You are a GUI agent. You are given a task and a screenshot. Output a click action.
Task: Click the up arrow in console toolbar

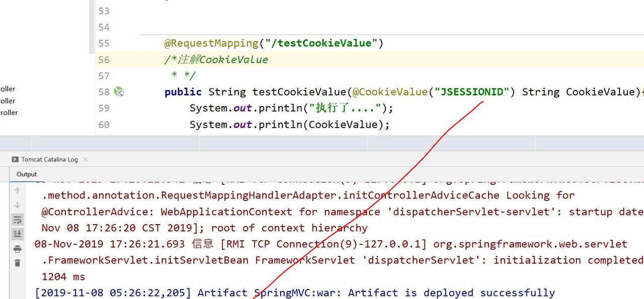point(17,190)
